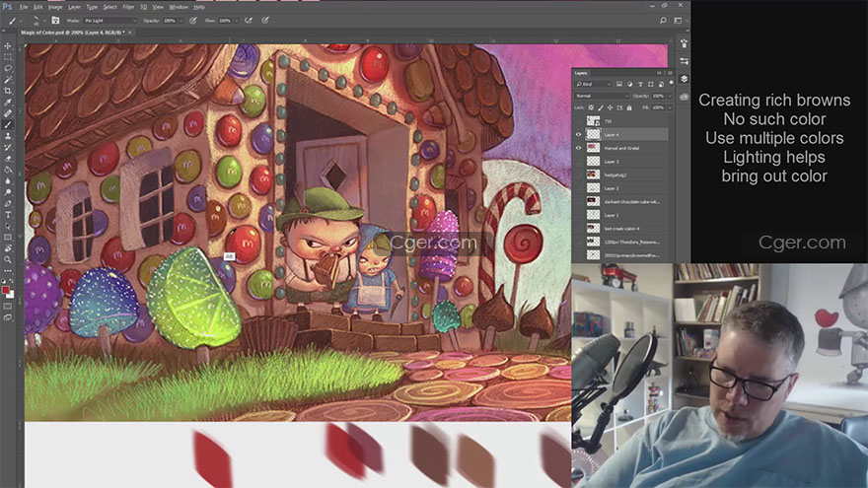Open the brush Flow slider dropdown arrow

(x=236, y=21)
